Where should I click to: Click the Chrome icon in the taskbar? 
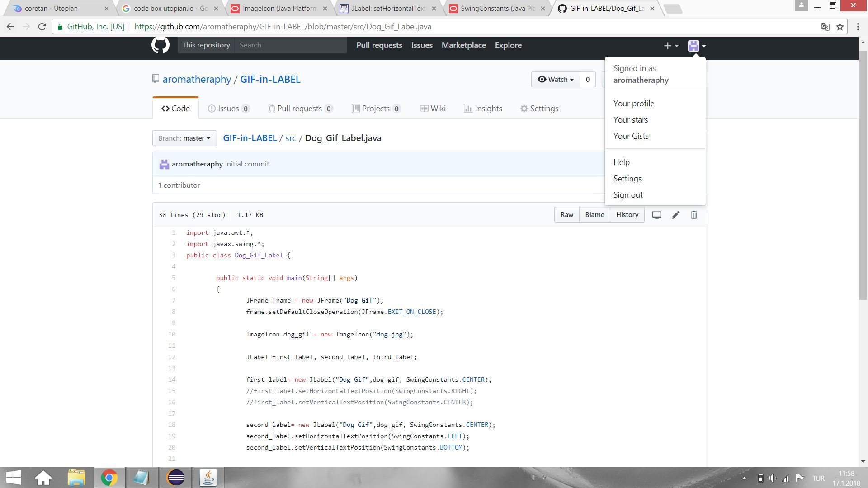[x=109, y=478]
